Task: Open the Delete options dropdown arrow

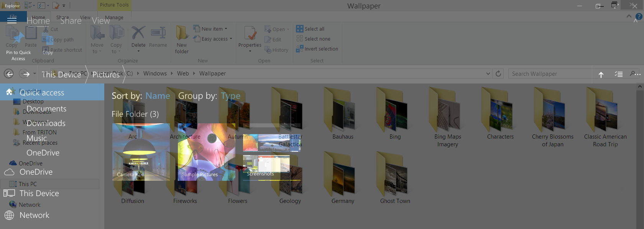Action: point(138,51)
